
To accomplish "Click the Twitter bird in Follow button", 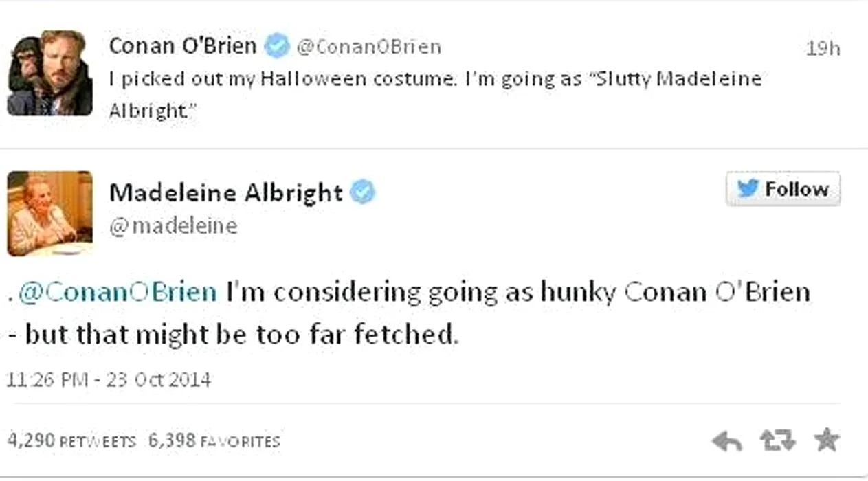I will [x=748, y=189].
